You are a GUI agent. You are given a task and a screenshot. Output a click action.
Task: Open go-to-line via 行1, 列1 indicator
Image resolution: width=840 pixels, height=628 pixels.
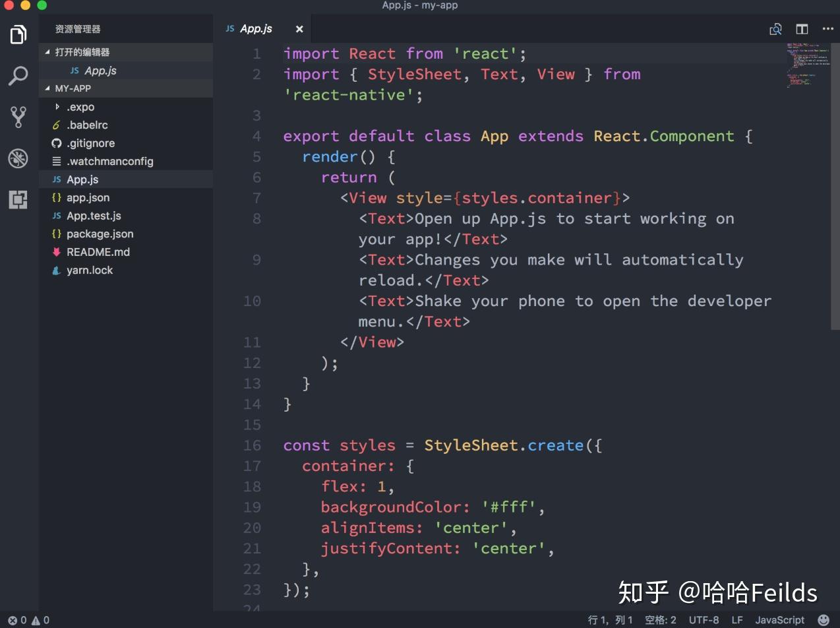(x=609, y=620)
